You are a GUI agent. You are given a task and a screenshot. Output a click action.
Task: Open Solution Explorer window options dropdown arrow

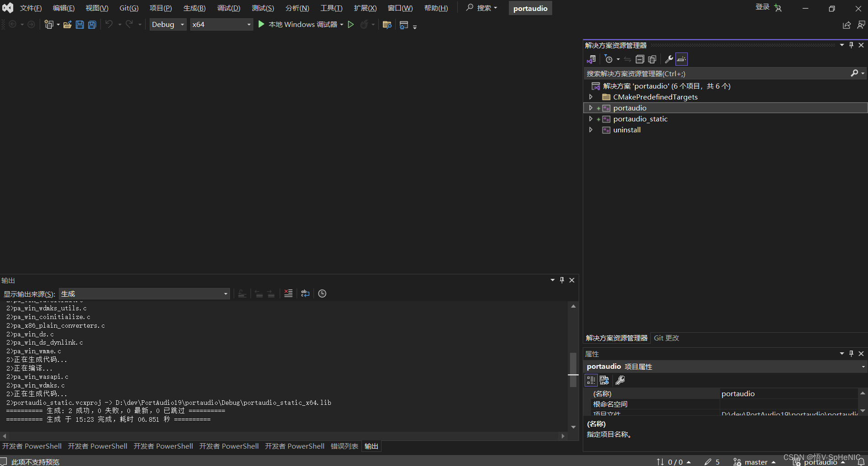[x=842, y=45]
